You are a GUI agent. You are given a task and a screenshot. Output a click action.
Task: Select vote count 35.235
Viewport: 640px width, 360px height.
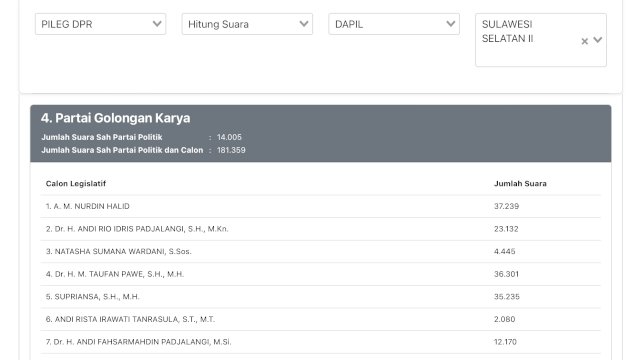coord(507,297)
